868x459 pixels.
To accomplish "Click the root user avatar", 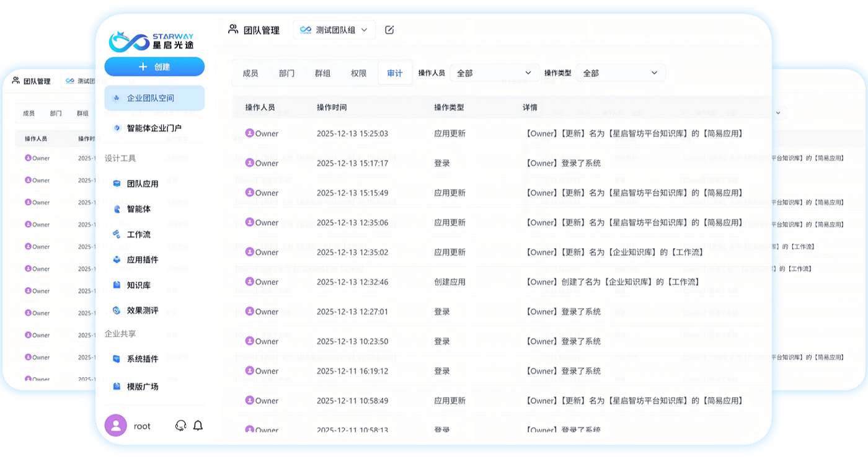I will [115, 426].
